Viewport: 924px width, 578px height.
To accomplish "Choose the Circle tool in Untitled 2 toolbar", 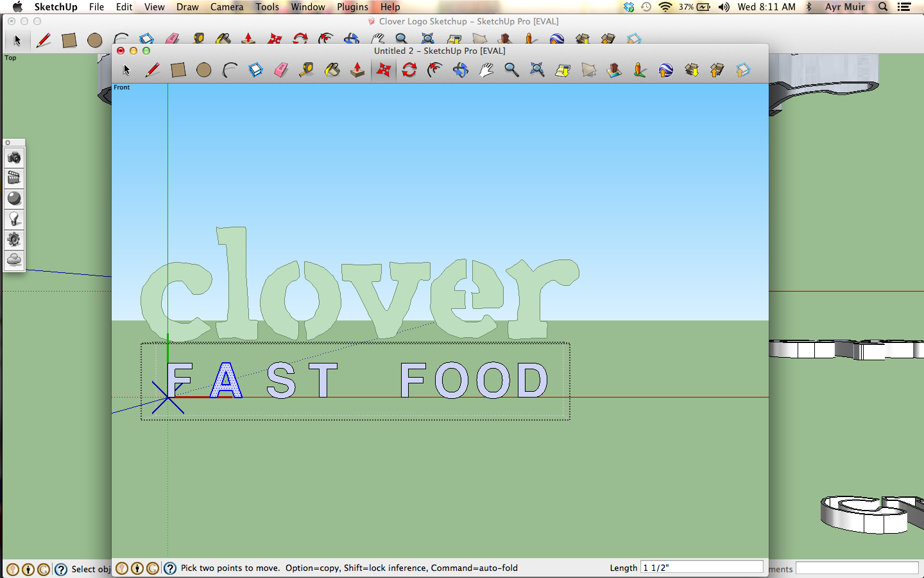I will point(203,70).
